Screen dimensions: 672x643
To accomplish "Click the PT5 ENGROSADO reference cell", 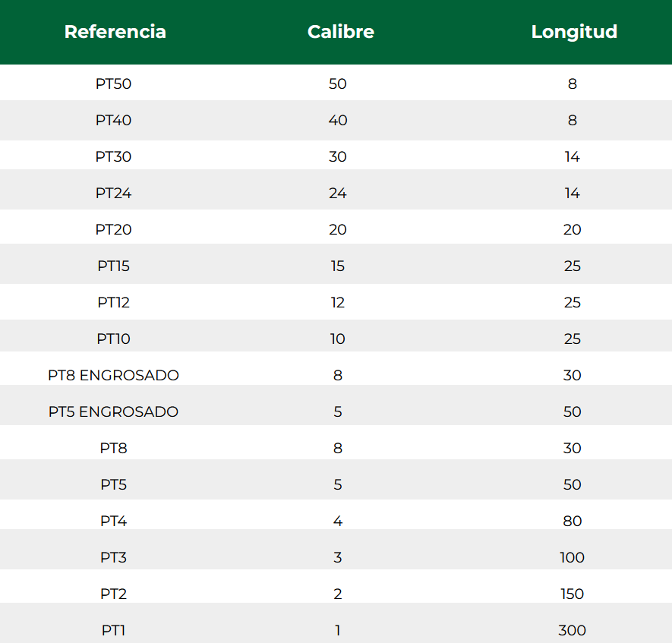I will pos(113,411).
